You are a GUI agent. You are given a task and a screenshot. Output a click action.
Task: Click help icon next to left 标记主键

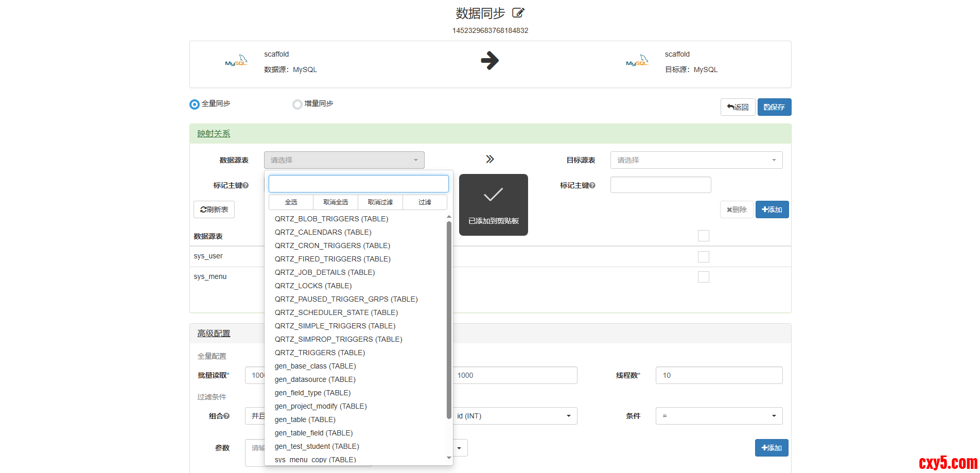coord(246,185)
